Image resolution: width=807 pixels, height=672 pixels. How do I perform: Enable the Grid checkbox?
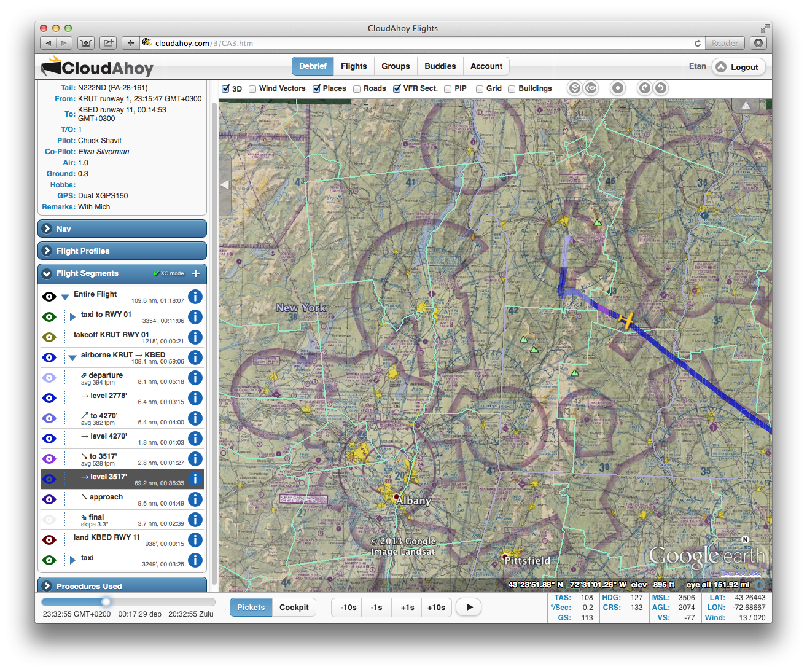[x=480, y=89]
